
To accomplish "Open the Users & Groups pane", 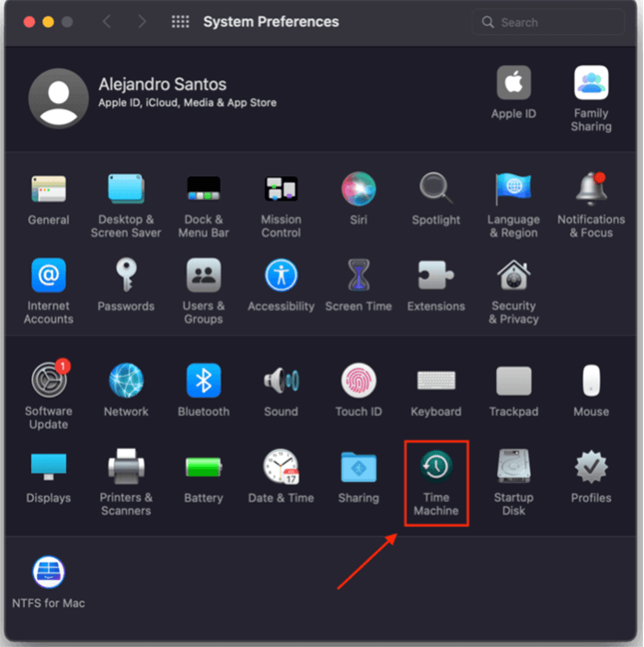I will coord(203,276).
